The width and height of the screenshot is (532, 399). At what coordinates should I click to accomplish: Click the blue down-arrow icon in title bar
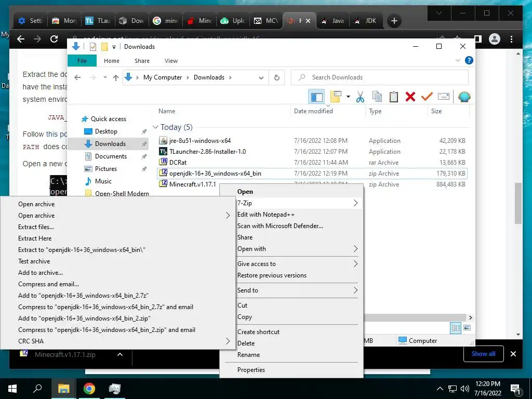coord(76,46)
